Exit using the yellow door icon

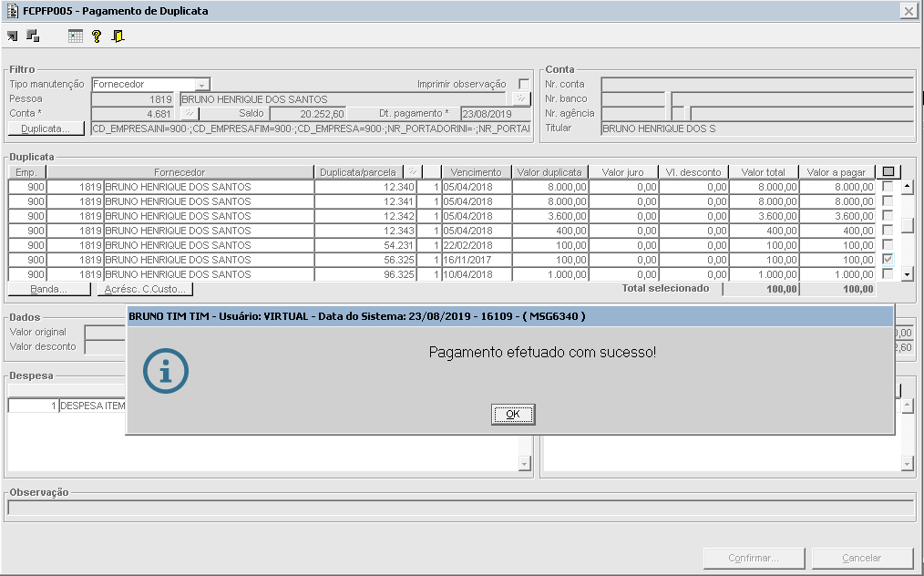[x=118, y=36]
